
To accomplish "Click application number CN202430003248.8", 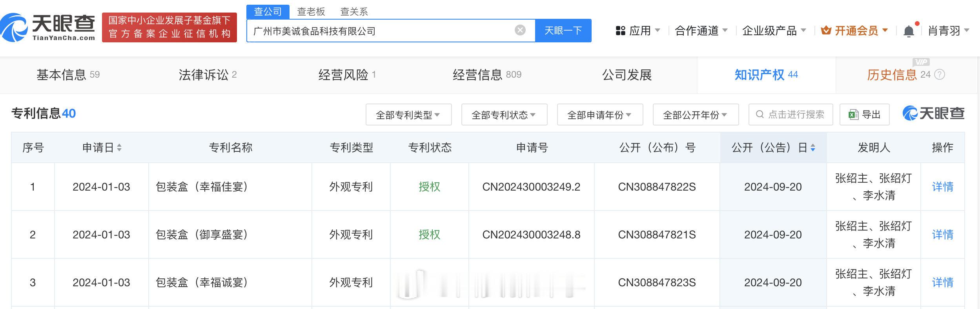I will point(531,234).
